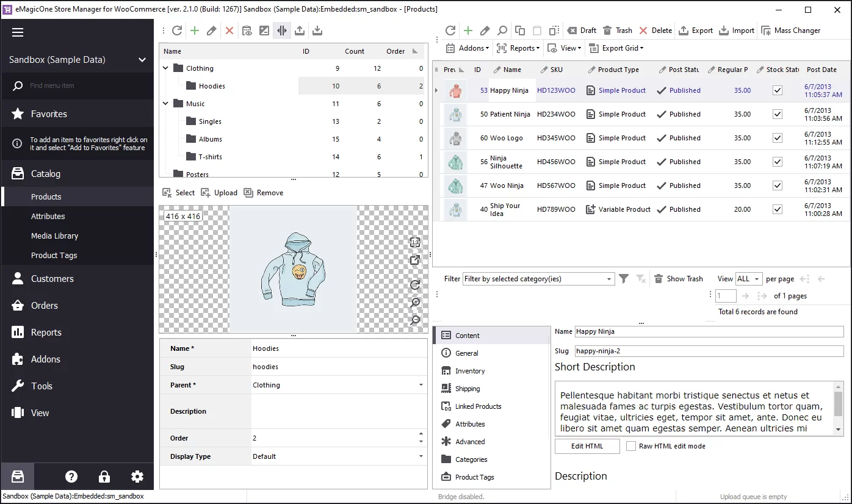Viewport: 852px width, 504px height.
Task: Switch to the Inventory tab
Action: pyautogui.click(x=469, y=371)
